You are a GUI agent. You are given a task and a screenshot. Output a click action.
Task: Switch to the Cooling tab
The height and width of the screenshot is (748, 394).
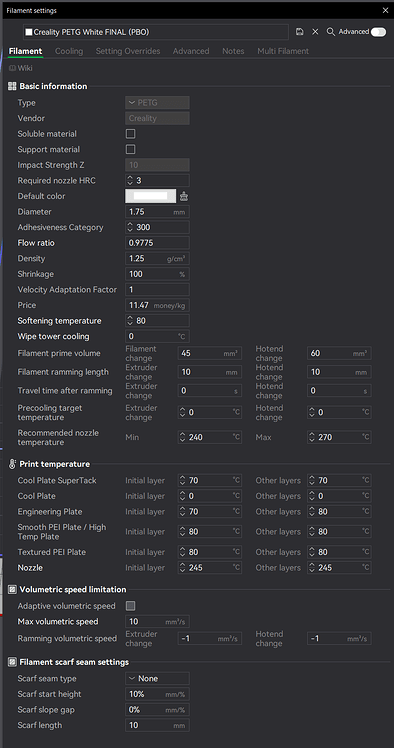pos(69,51)
